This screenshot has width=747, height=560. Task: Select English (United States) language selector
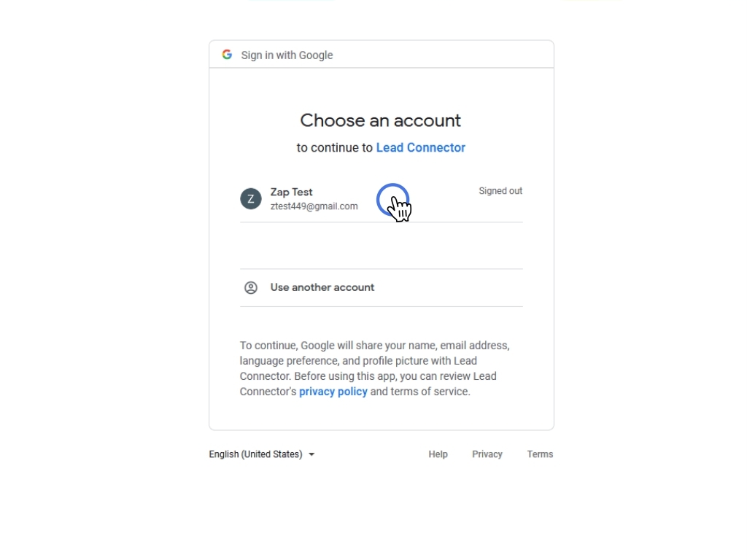(x=262, y=454)
